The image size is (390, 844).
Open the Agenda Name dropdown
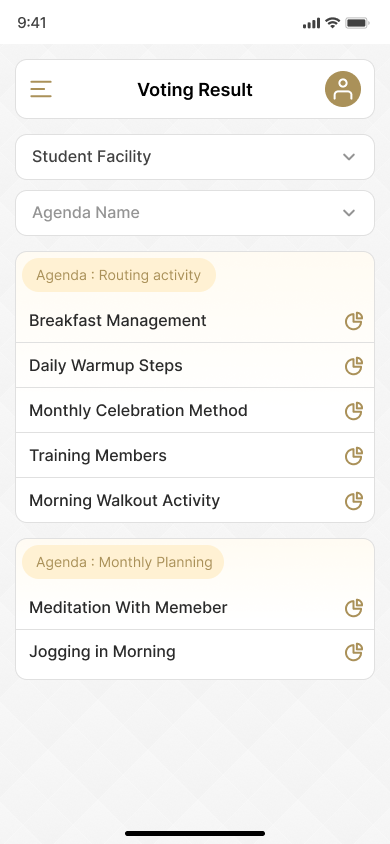(195, 213)
